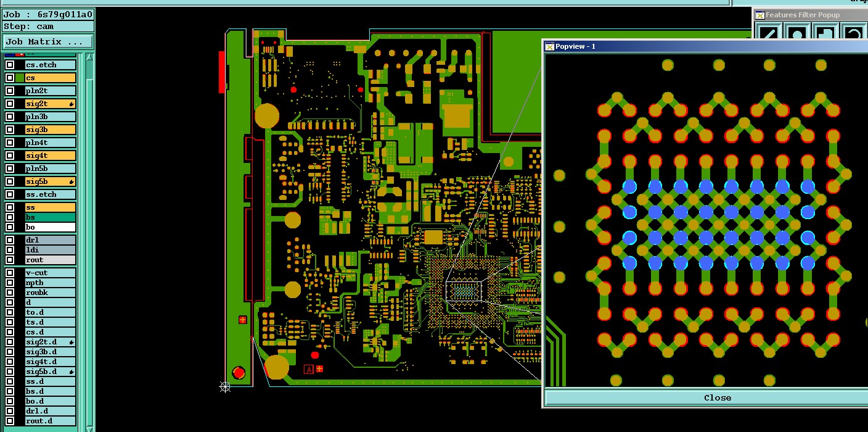Check the v-cut layer checkbox
Screen dimensions: 868x432
coord(10,273)
